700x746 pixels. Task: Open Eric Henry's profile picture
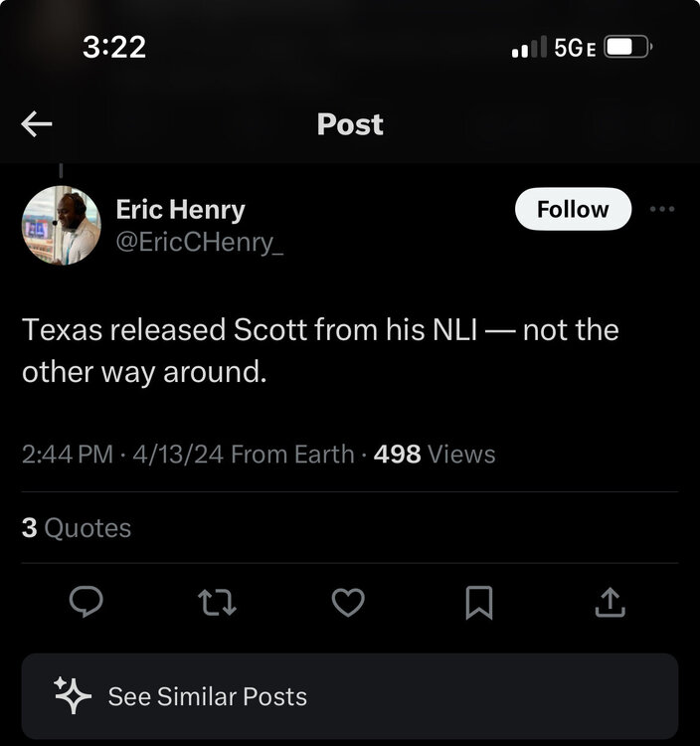62,225
